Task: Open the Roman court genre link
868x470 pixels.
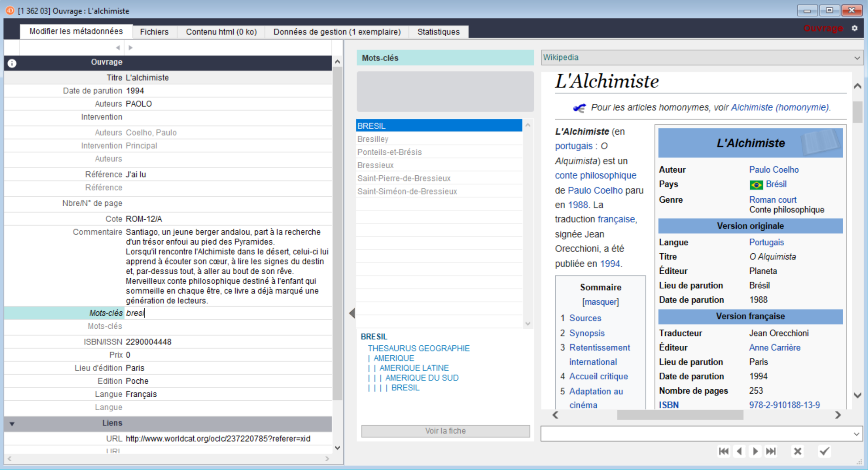Action: click(x=772, y=200)
